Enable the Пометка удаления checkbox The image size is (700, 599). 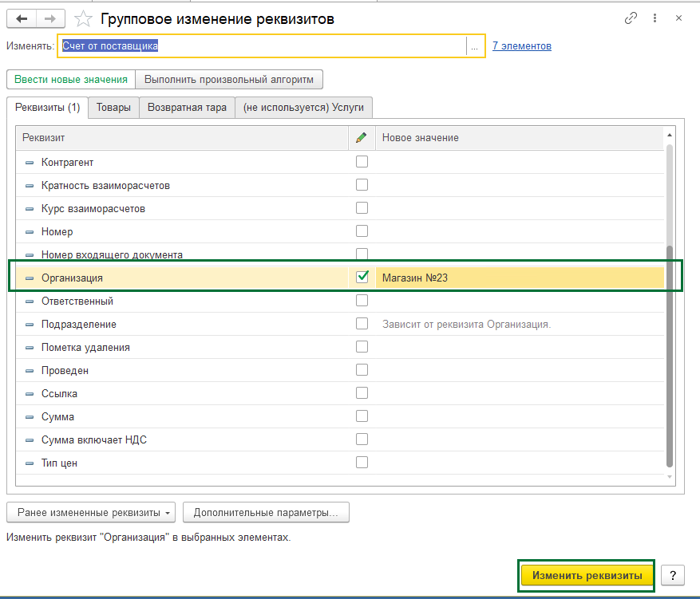[x=362, y=346]
